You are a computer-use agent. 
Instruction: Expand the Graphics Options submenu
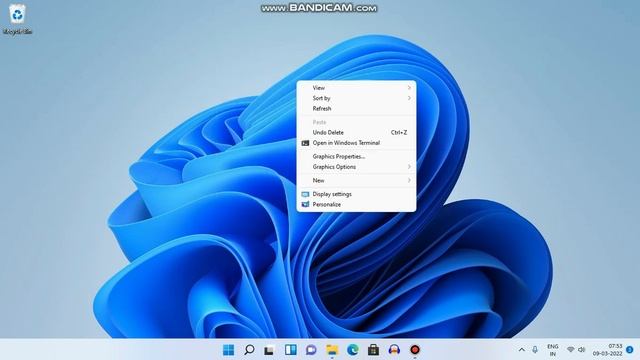coord(356,167)
